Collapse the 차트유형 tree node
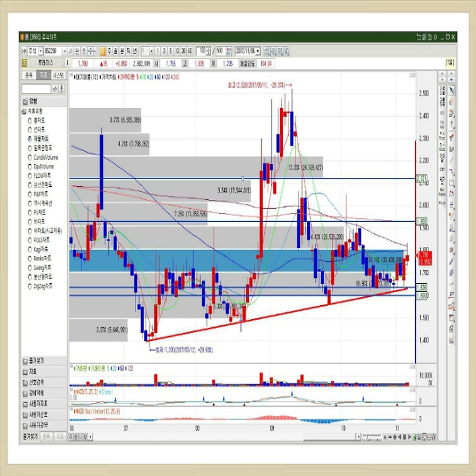Screen dimensions: 476x476 [x=24, y=111]
